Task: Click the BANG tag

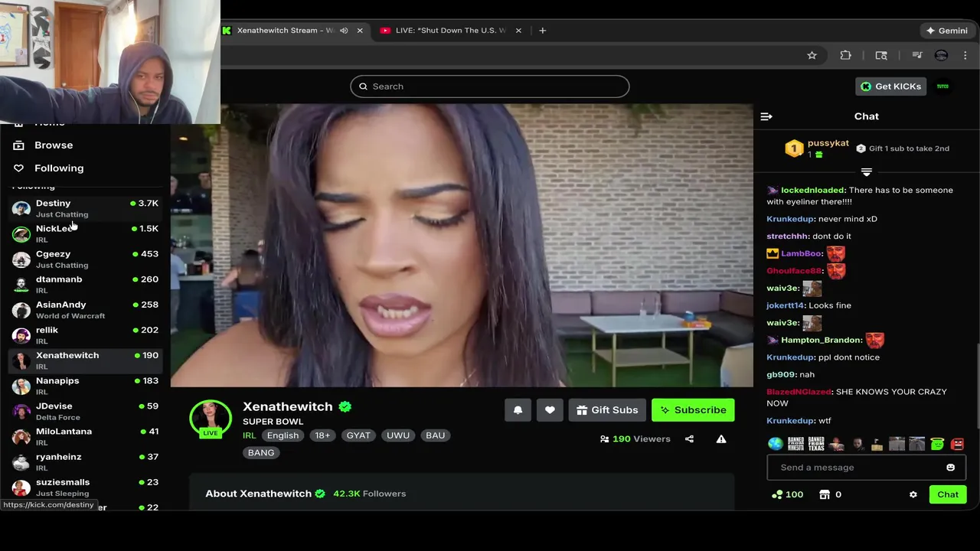Action: click(x=261, y=453)
